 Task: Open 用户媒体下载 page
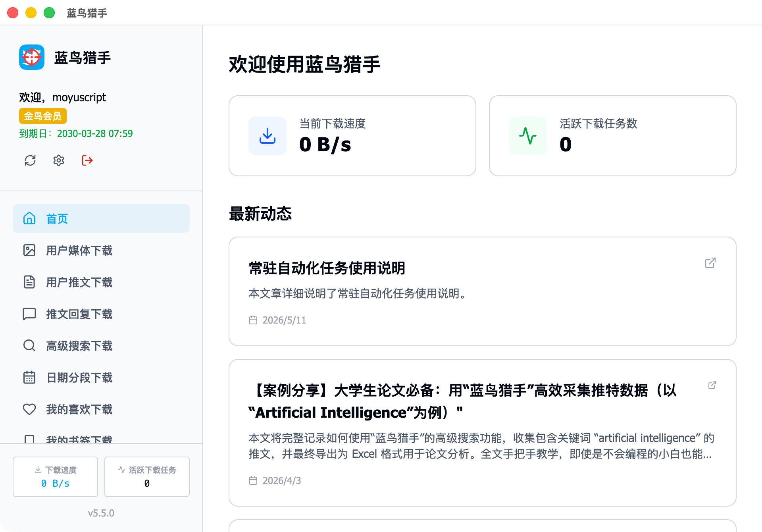(101, 250)
